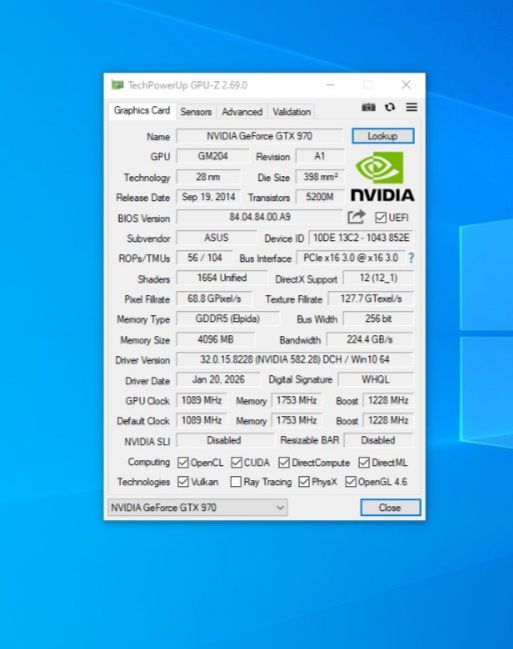Click the GPU-Z title bar app icon
513x649 pixels.
coord(118,85)
